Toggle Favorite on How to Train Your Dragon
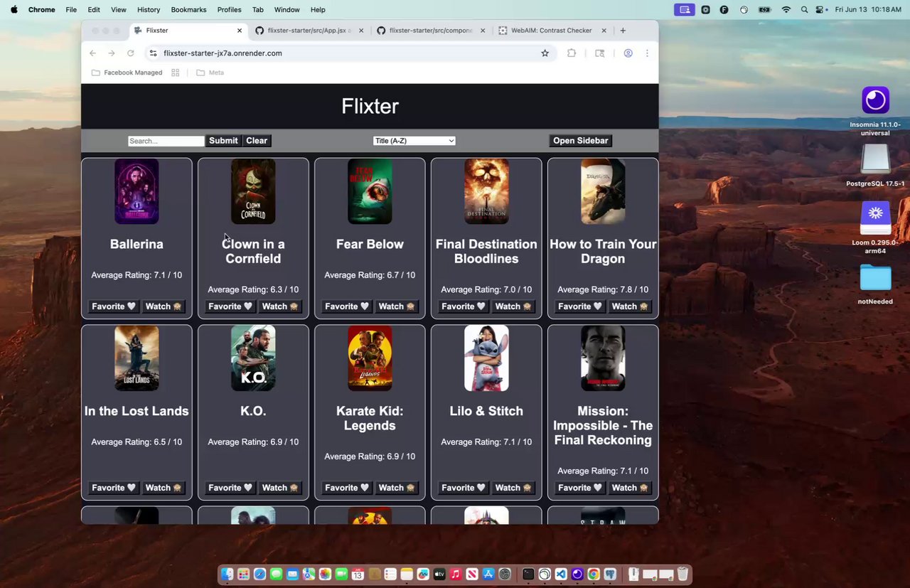Screen dimensions: 910x588 click(579, 306)
